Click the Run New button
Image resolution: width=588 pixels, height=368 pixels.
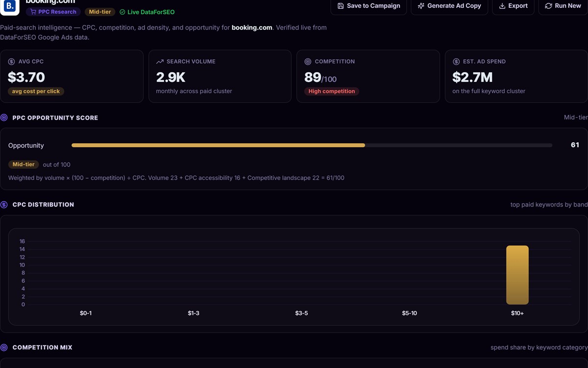pos(563,6)
